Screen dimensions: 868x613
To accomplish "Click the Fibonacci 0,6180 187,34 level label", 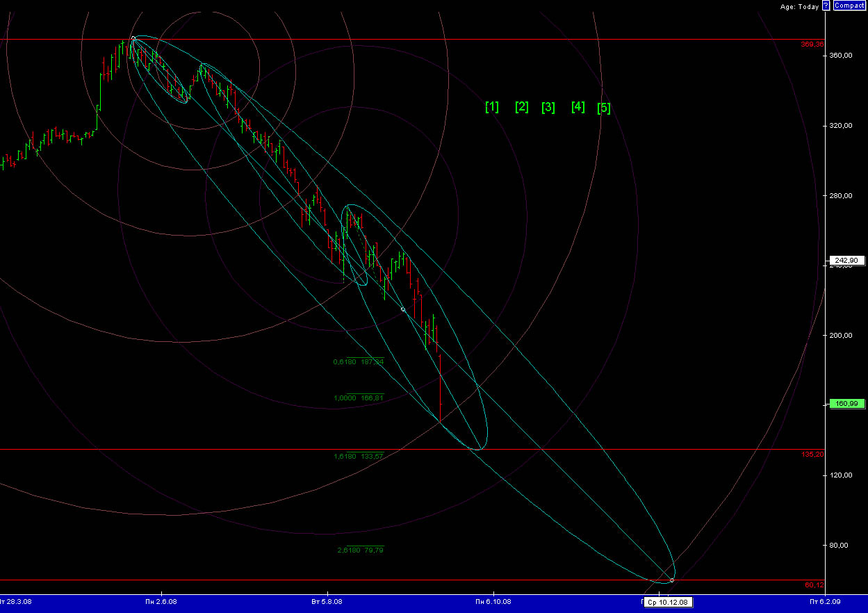I will point(359,361).
